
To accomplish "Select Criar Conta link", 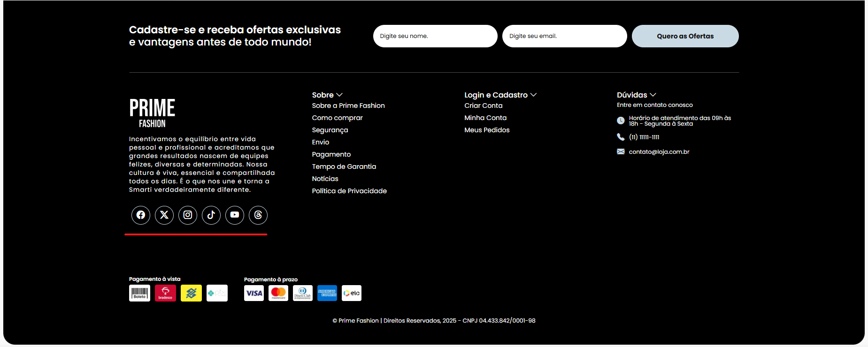I will [483, 106].
